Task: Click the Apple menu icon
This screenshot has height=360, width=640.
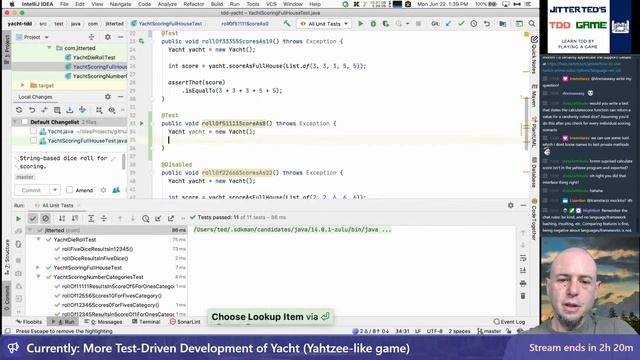Action: (12, 4)
